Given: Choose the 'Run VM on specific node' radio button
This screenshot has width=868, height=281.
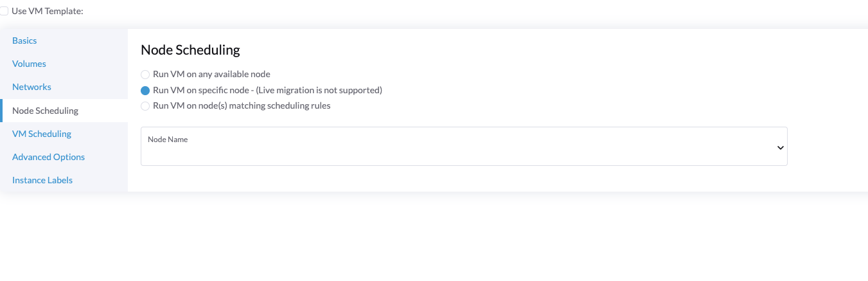Looking at the screenshot, I should coord(145,91).
